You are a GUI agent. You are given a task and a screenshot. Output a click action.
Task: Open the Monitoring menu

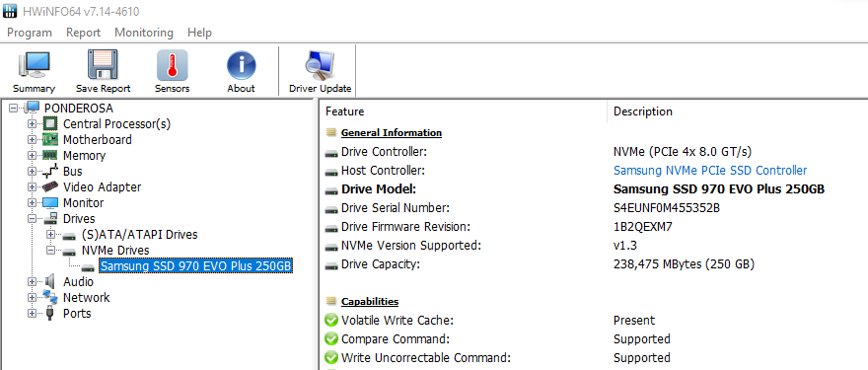pos(144,33)
